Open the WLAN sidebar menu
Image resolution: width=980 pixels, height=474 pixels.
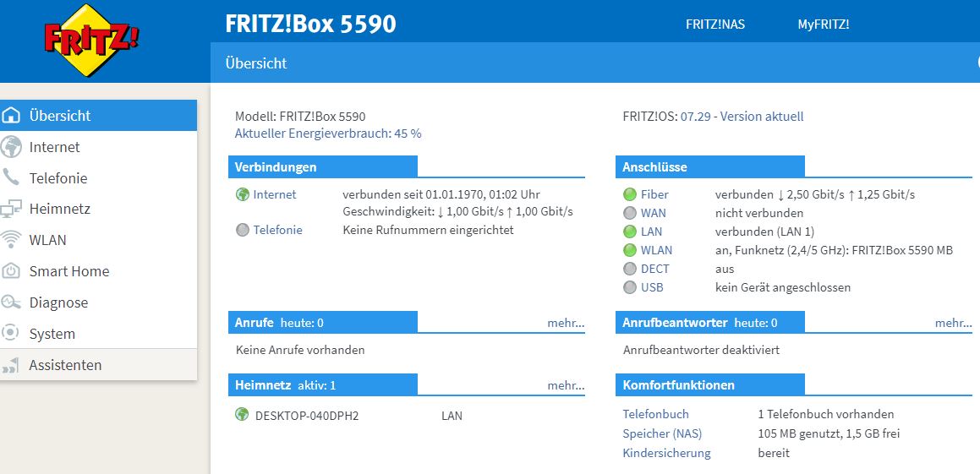[x=98, y=241]
